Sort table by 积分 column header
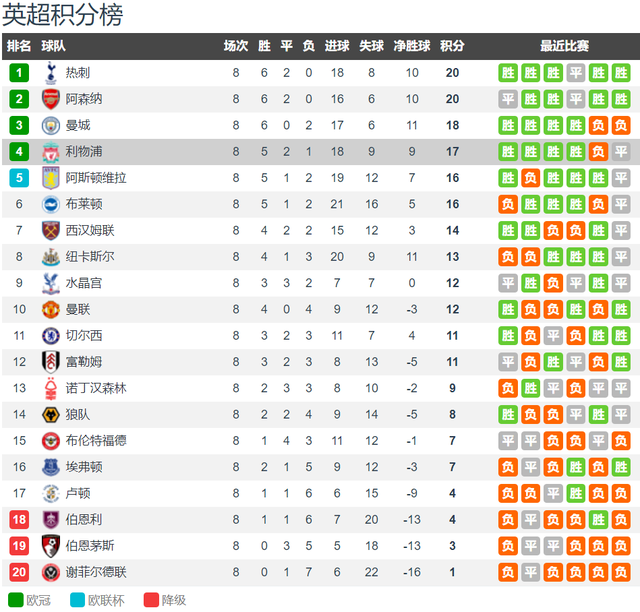 click(452, 46)
